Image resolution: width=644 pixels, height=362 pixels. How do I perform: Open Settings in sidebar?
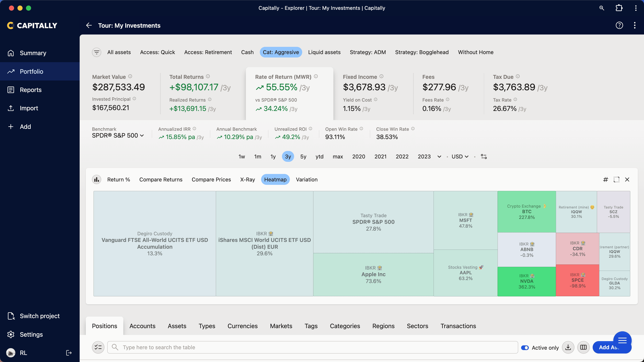coord(40,335)
